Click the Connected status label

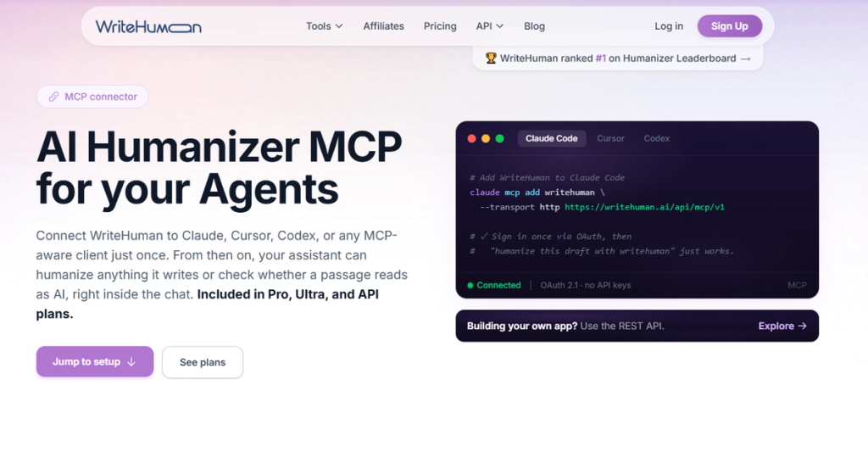coord(498,285)
